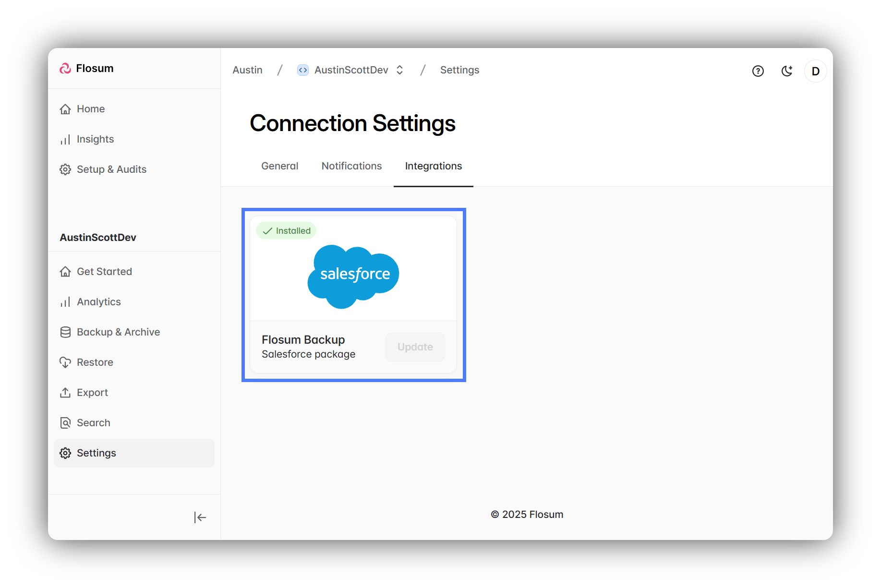Open the help question mark icon
The width and height of the screenshot is (881, 588).
pyautogui.click(x=758, y=71)
